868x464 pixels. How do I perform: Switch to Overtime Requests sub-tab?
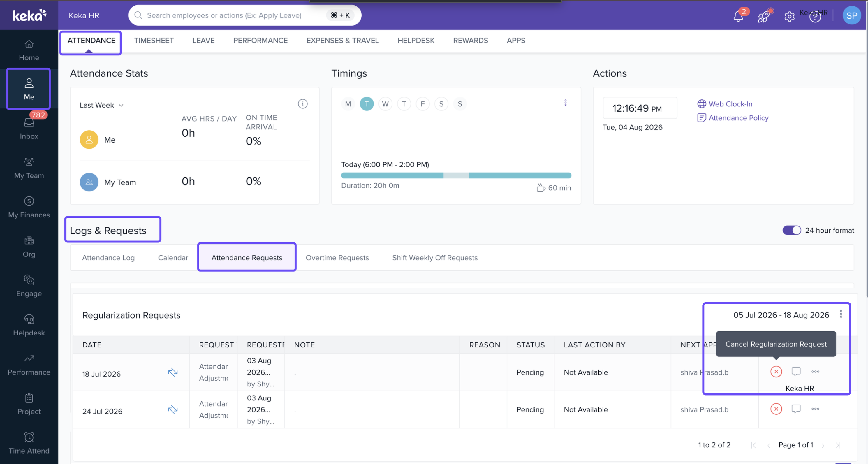click(337, 257)
